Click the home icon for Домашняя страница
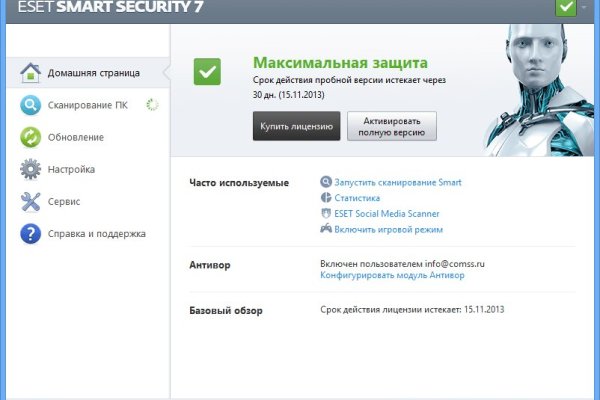The image size is (600, 400). [x=30, y=72]
